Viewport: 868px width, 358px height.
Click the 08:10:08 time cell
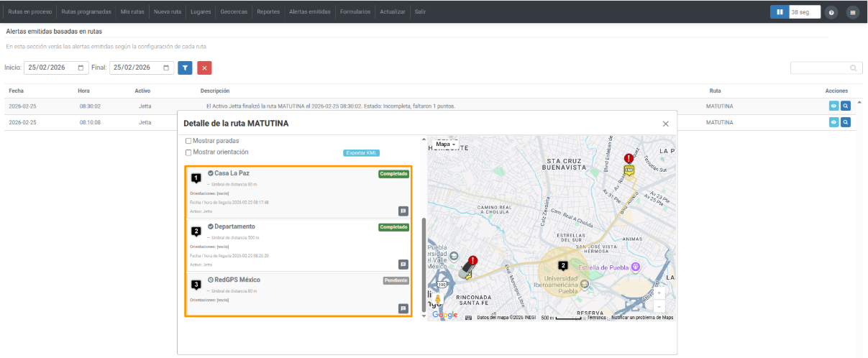pyautogui.click(x=90, y=122)
